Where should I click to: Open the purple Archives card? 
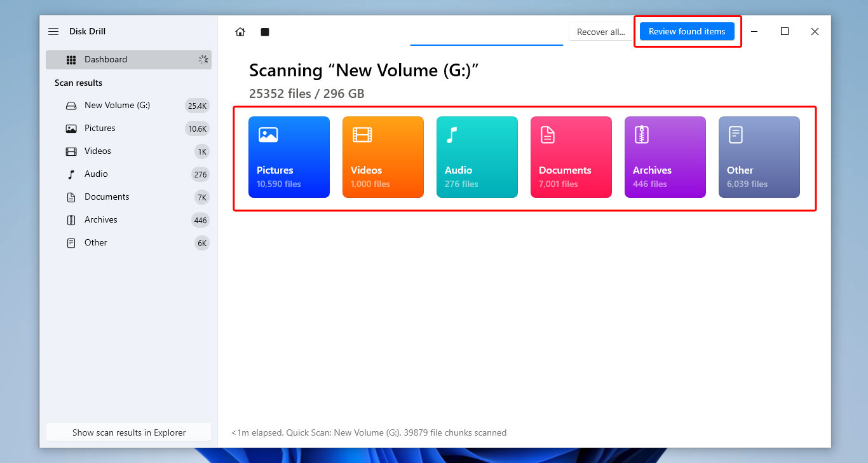[665, 157]
